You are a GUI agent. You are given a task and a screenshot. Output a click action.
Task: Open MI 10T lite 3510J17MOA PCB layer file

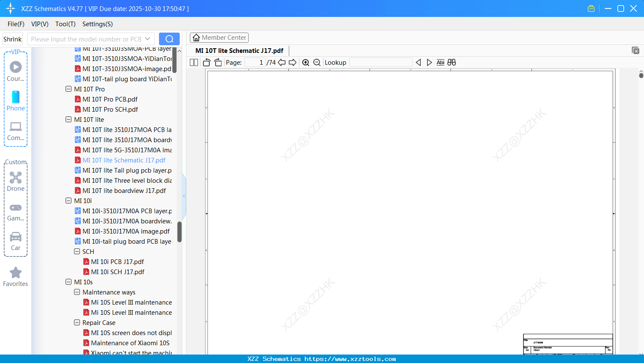click(123, 130)
